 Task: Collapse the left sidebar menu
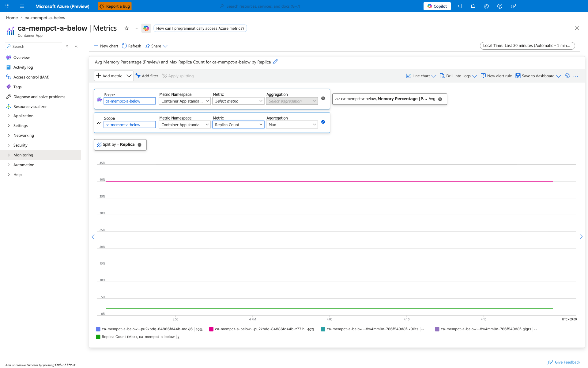76,46
